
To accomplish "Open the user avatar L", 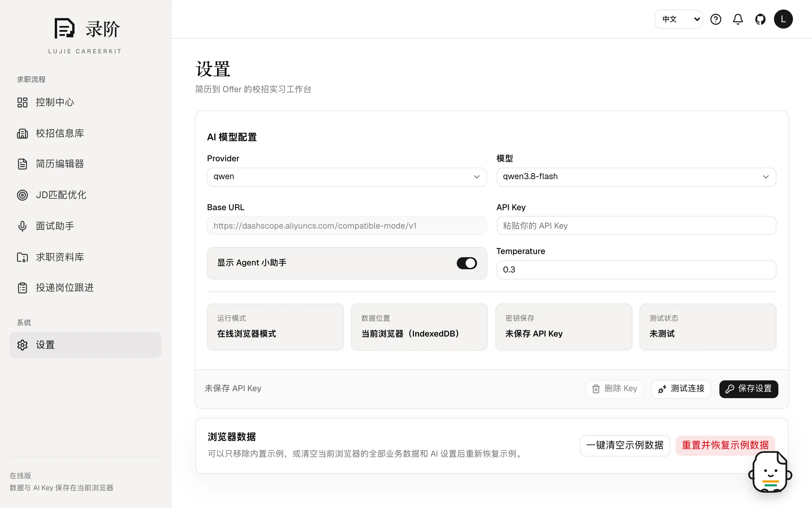I will pyautogui.click(x=783, y=19).
